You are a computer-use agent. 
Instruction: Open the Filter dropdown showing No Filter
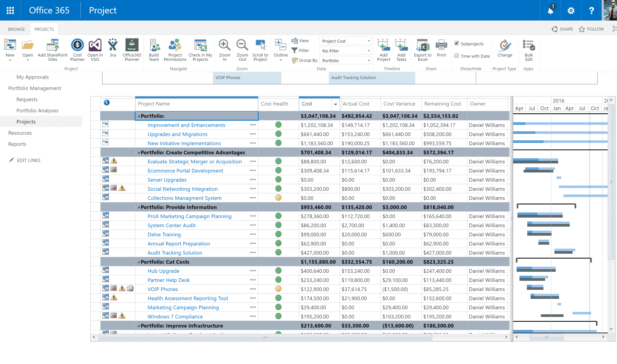point(345,51)
